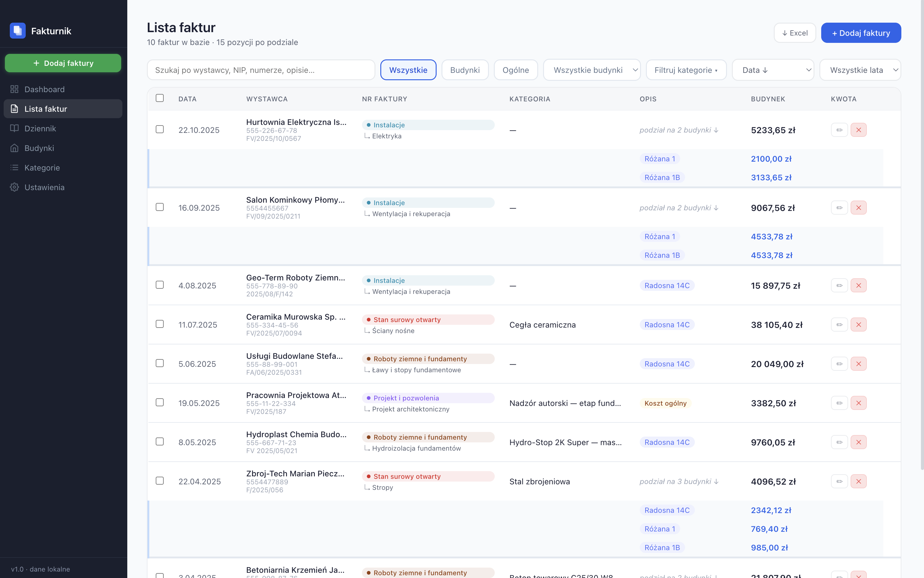924x578 pixels.
Task: Open the Wszystkie budynki dropdown
Action: click(592, 70)
